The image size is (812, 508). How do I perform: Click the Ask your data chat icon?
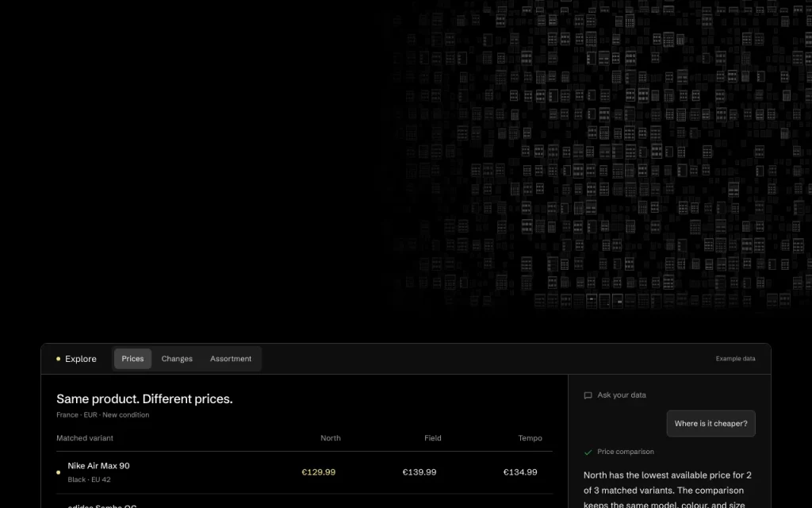(588, 395)
